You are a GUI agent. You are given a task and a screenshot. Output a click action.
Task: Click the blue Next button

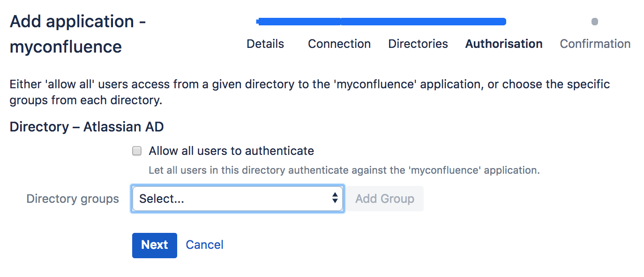[154, 245]
